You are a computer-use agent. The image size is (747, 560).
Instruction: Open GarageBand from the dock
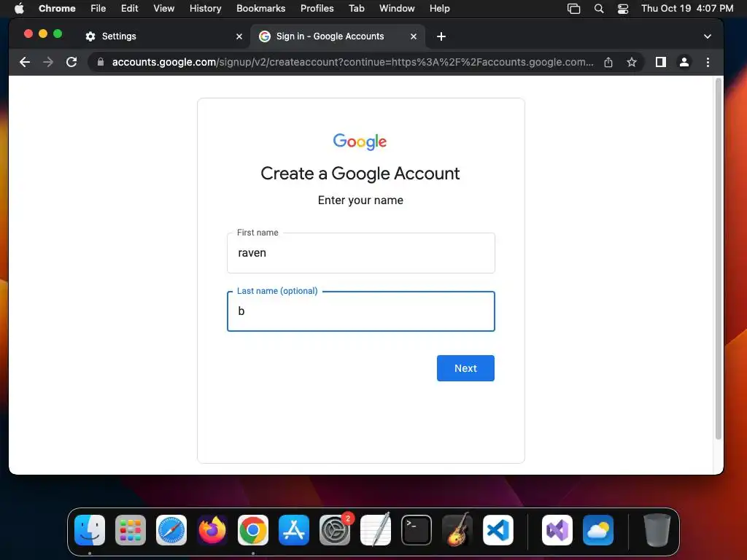(457, 530)
